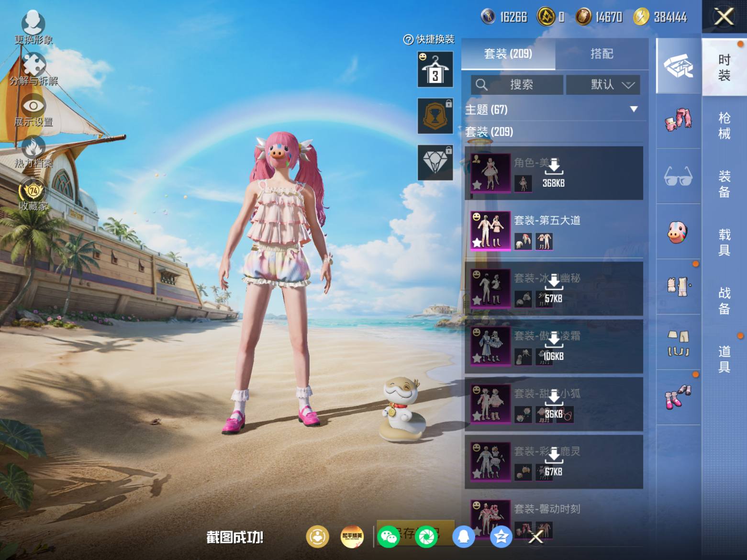Click the 快捷换装 help question mark
The image size is (747, 560).
pyautogui.click(x=408, y=40)
